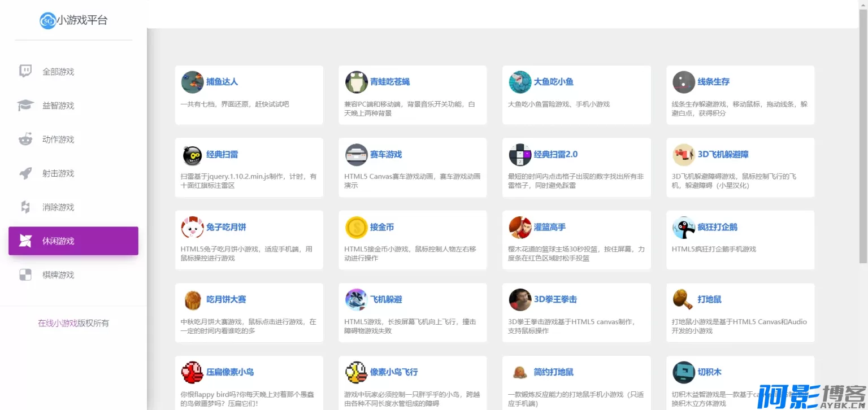Image resolution: width=868 pixels, height=410 pixels.
Task: Switch to 射击游戏 category
Action: (x=58, y=173)
